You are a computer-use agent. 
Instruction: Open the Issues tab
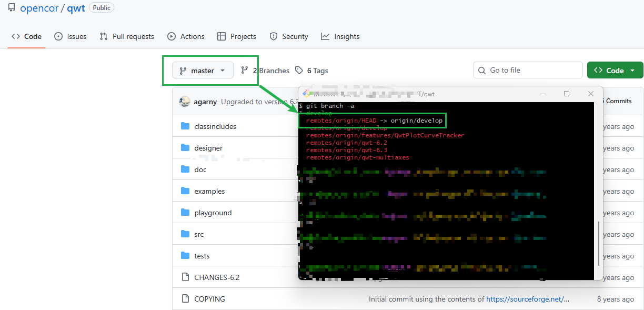click(71, 36)
